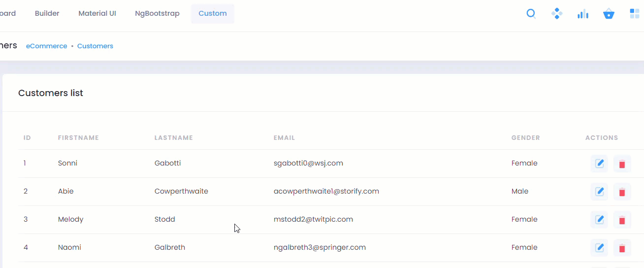Sort by the ID column header
The width and height of the screenshot is (644, 268).
pos(27,138)
